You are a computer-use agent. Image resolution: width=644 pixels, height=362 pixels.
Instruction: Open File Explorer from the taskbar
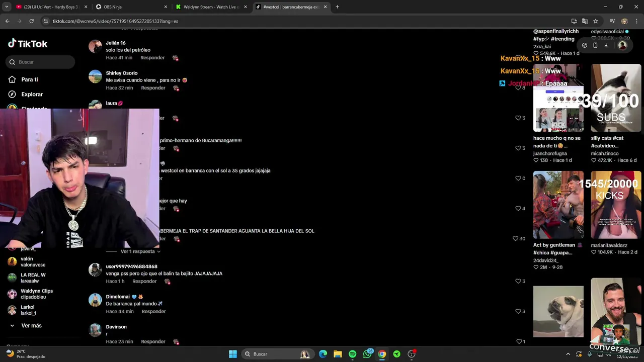click(x=338, y=354)
